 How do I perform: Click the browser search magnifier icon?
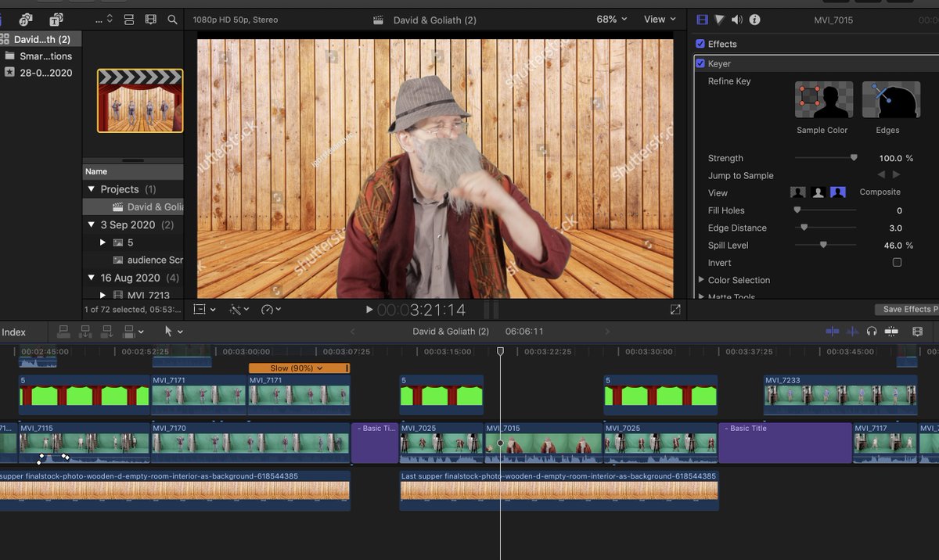(172, 19)
